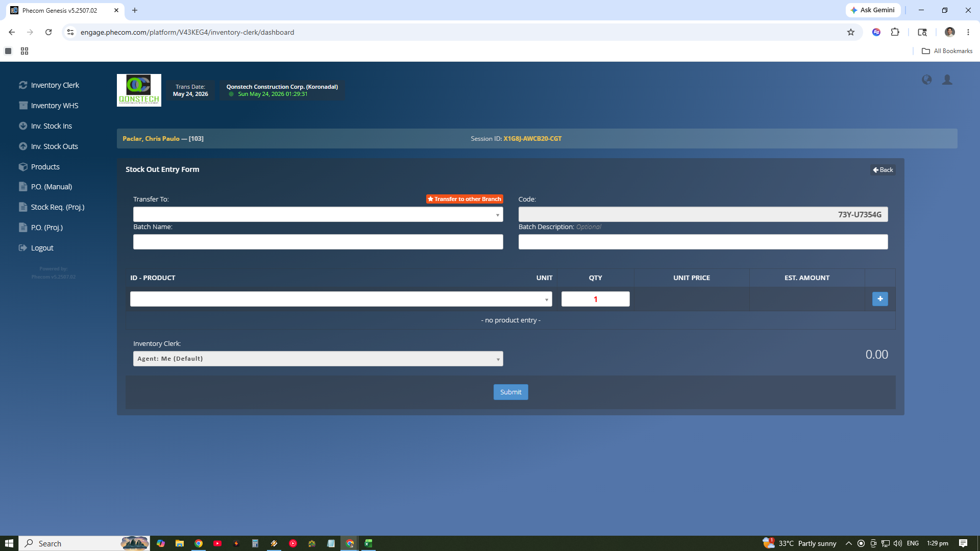Image resolution: width=980 pixels, height=551 pixels.
Task: Open P.O. (Proj.) page
Action: point(41,228)
